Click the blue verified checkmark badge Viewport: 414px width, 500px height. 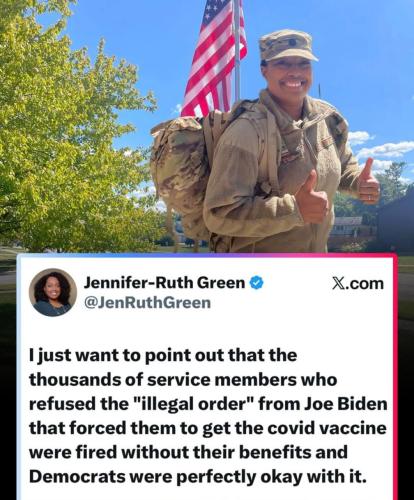point(256,283)
